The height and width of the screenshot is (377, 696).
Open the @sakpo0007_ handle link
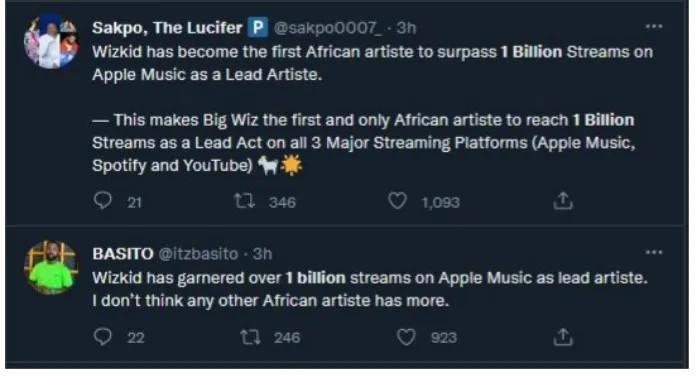click(x=328, y=28)
